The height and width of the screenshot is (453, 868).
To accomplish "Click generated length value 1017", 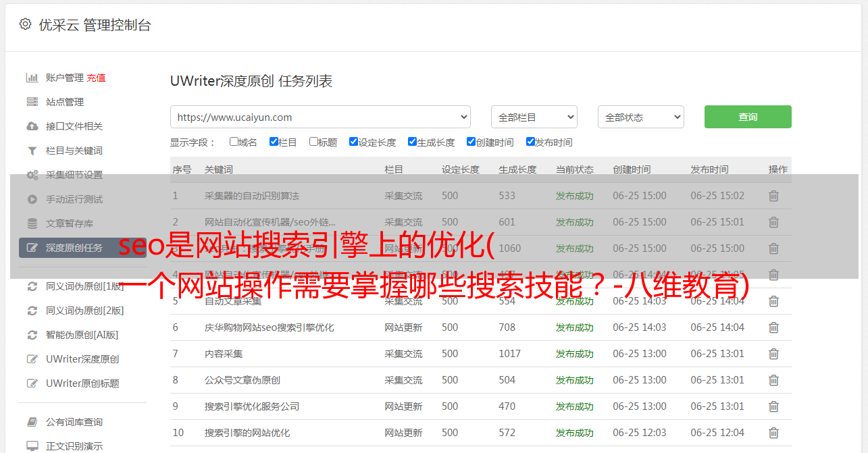I will (x=510, y=354).
